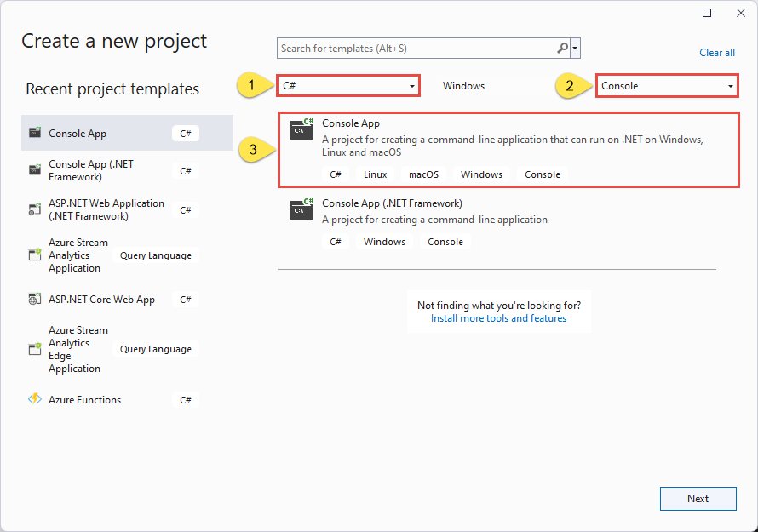Click the Next button
The image size is (758, 532).
698,499
